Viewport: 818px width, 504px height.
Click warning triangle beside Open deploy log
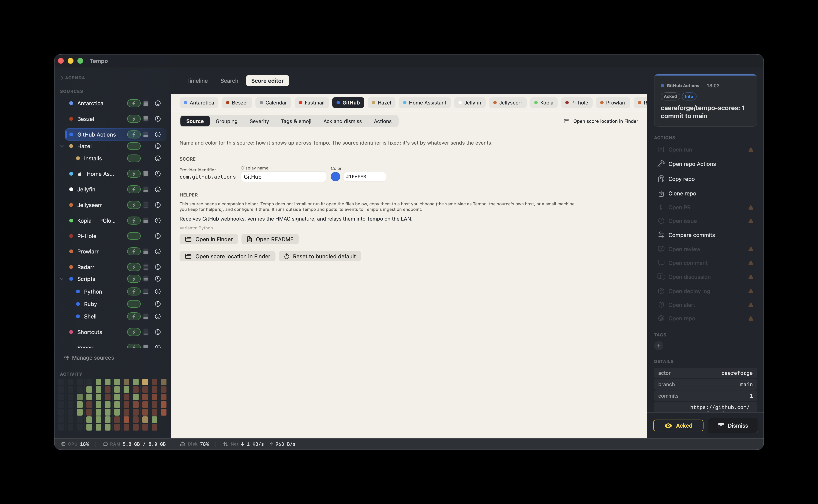[x=751, y=291]
